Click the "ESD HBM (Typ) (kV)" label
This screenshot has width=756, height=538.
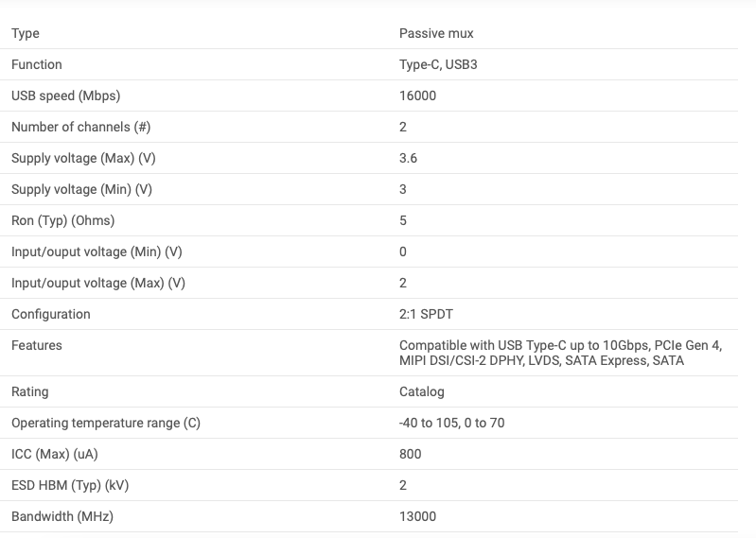(70, 485)
